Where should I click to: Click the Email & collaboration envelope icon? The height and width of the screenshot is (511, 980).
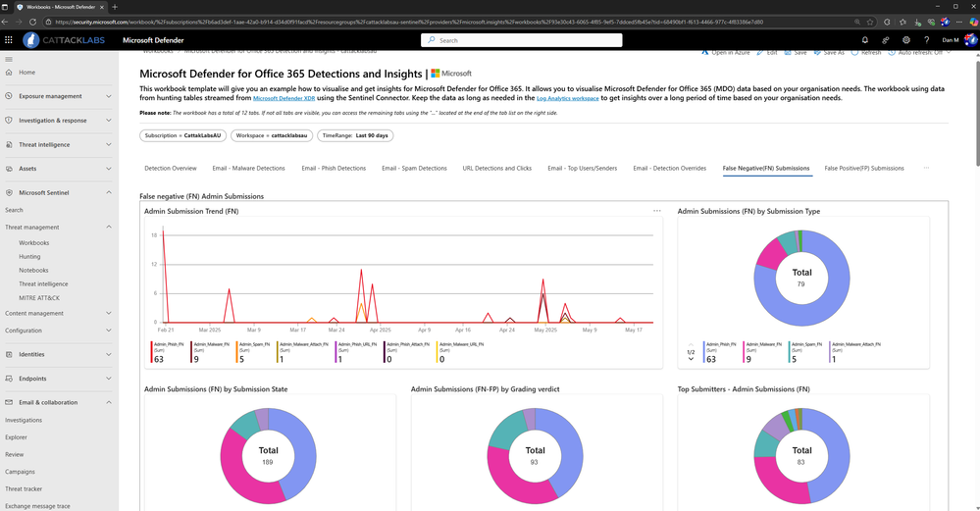(9, 402)
